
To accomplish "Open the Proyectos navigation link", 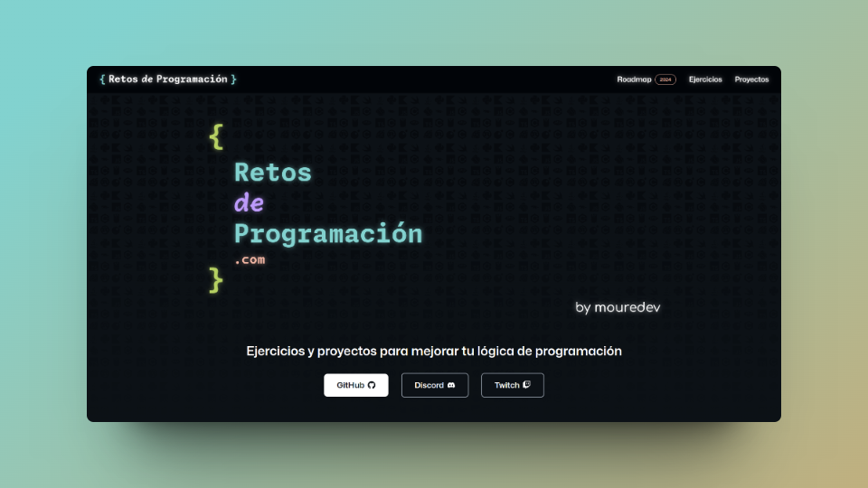I will point(751,80).
